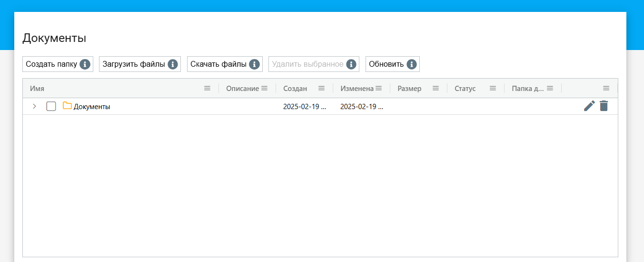Click the info icon beside Создать папку
Image resolution: width=644 pixels, height=262 pixels.
tap(85, 64)
